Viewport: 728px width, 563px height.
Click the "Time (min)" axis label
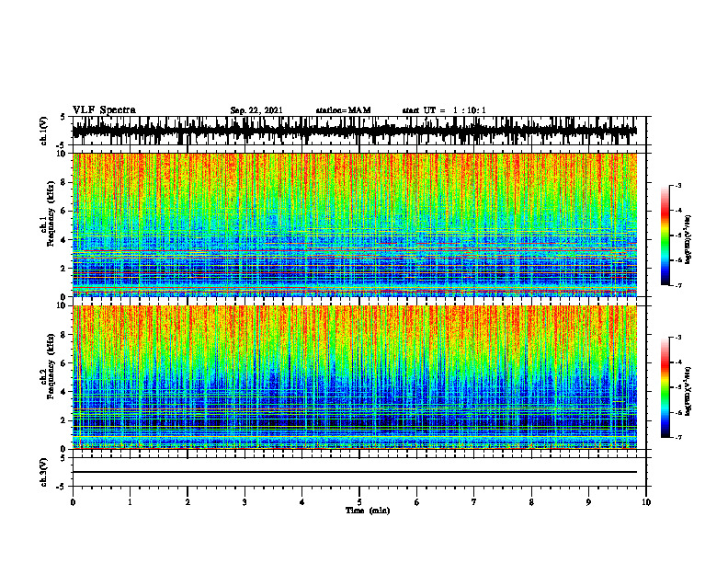(x=368, y=511)
